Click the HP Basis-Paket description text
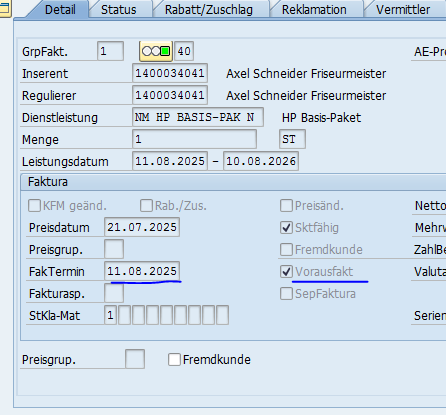 321,118
